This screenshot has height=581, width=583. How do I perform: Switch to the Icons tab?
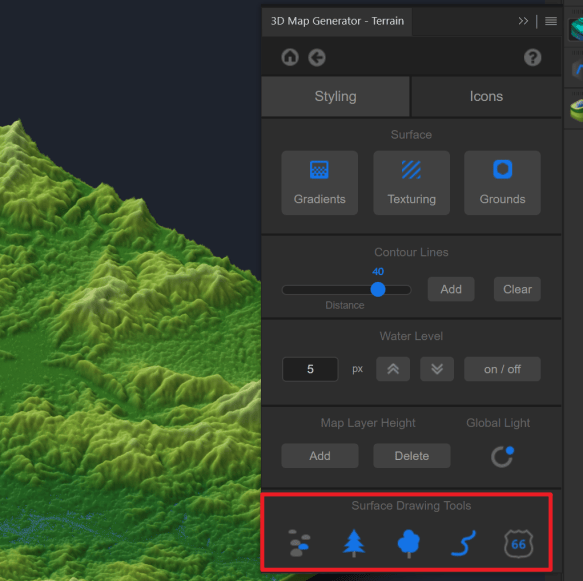click(486, 96)
